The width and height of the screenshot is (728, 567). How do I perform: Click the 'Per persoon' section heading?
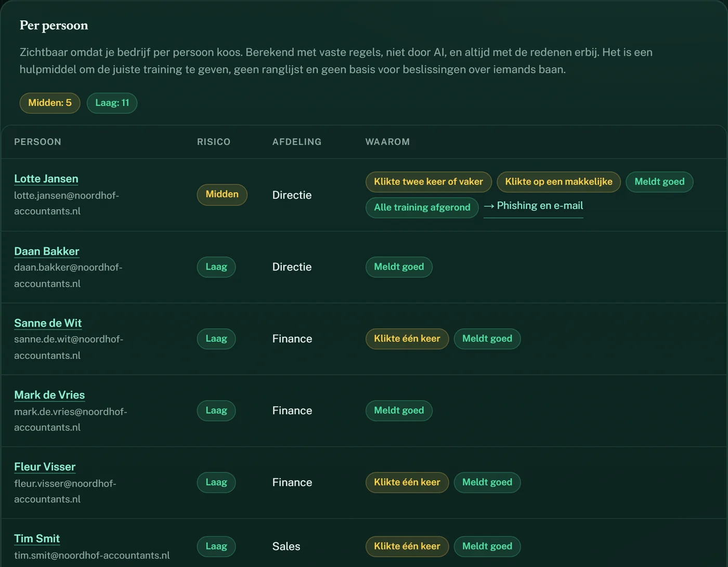(x=54, y=25)
